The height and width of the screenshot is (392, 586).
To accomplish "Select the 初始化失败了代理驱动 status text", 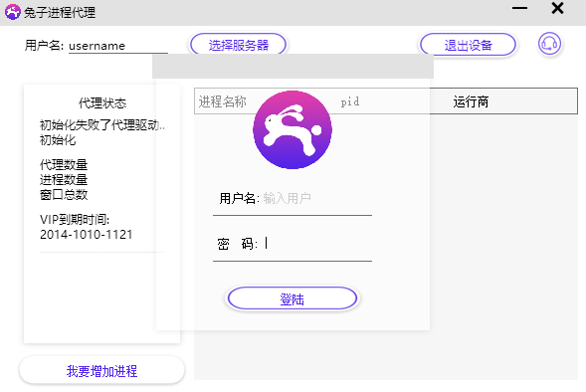I will tap(102, 125).
